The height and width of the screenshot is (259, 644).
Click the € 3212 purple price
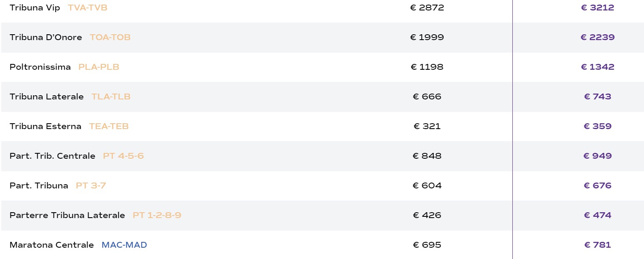pos(597,8)
